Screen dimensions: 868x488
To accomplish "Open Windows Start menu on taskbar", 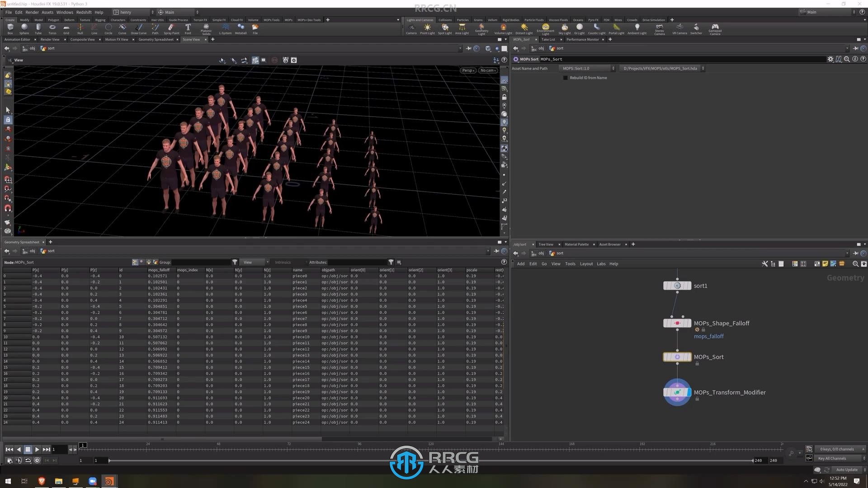I will click(8, 481).
